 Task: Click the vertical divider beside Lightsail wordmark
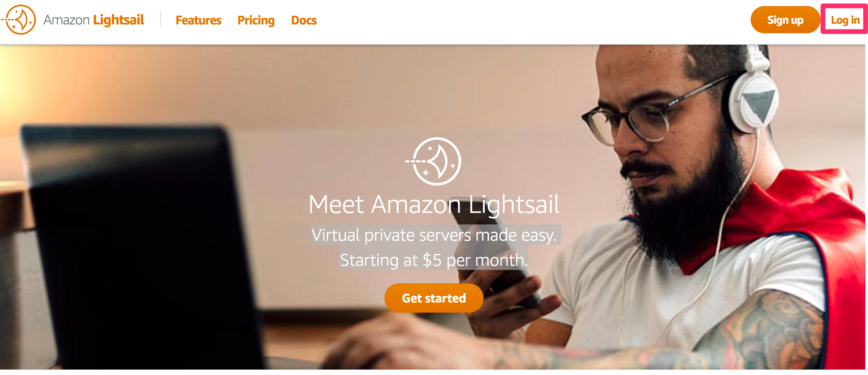pos(160,20)
